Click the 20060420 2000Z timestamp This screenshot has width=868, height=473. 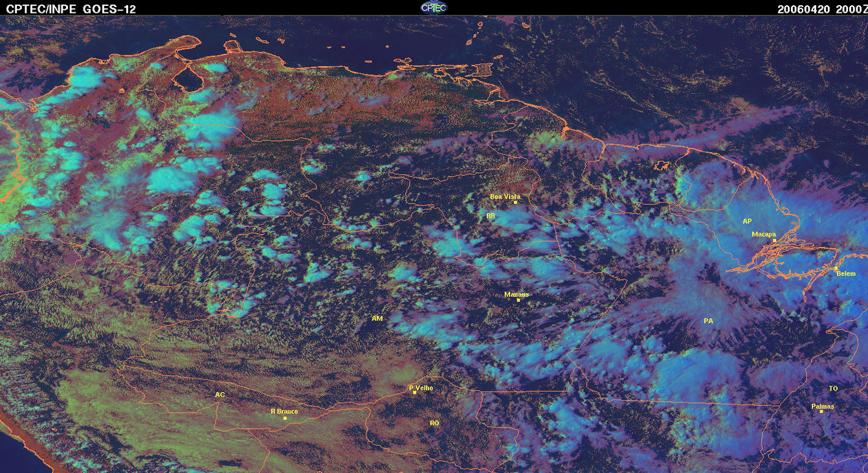click(819, 8)
